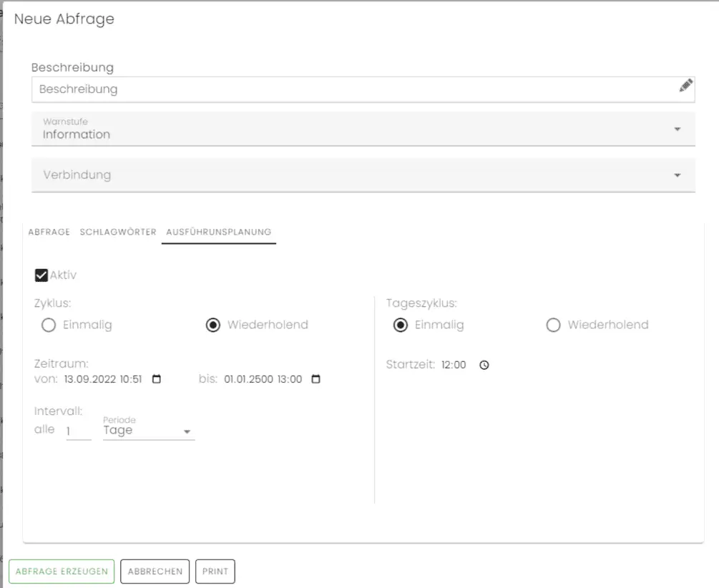This screenshot has width=719, height=588.
Task: Switch to the Schlagwörter tab
Action: point(118,232)
